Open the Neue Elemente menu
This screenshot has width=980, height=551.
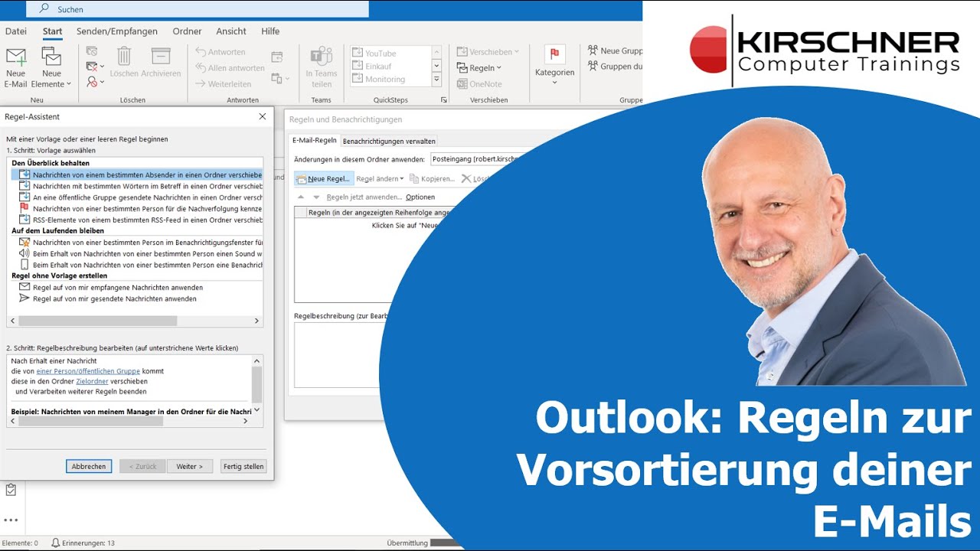pyautogui.click(x=51, y=68)
